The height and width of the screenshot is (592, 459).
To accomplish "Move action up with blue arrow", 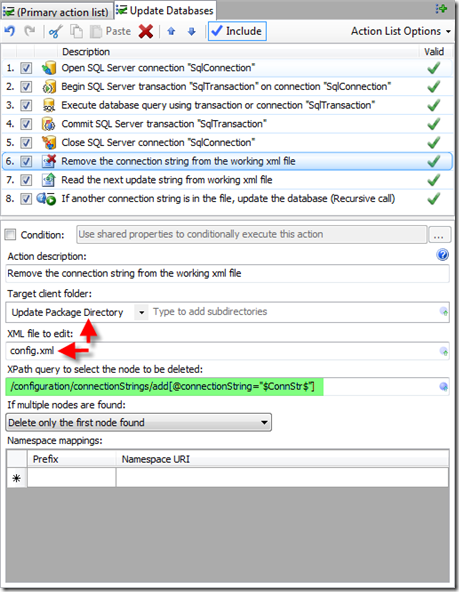I will (171, 31).
